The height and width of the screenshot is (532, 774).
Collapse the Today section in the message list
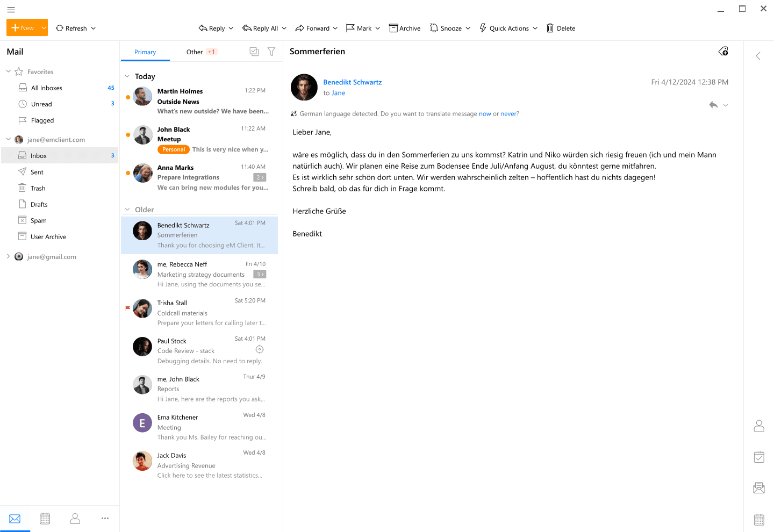[x=128, y=76]
